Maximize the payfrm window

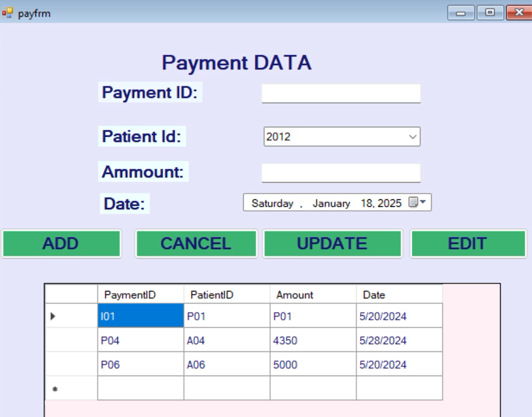490,13
